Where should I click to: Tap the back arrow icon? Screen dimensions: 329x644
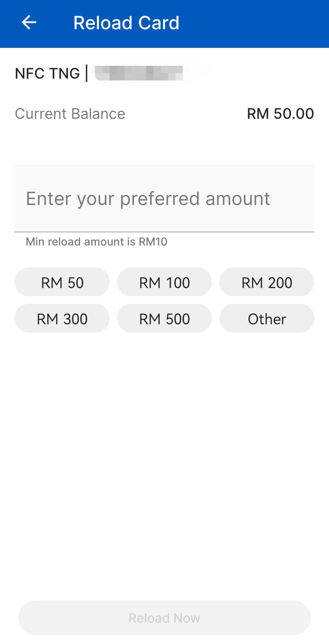(29, 23)
